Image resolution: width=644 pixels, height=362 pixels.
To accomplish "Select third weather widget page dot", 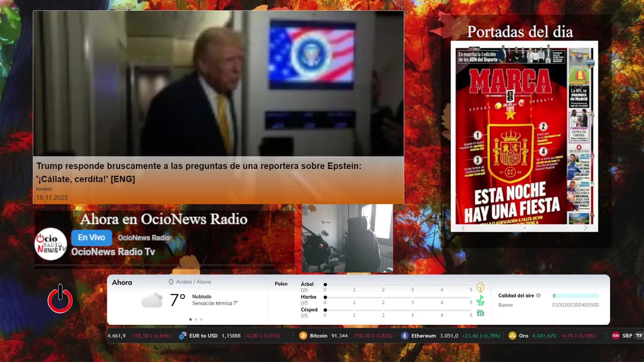I will (201, 319).
